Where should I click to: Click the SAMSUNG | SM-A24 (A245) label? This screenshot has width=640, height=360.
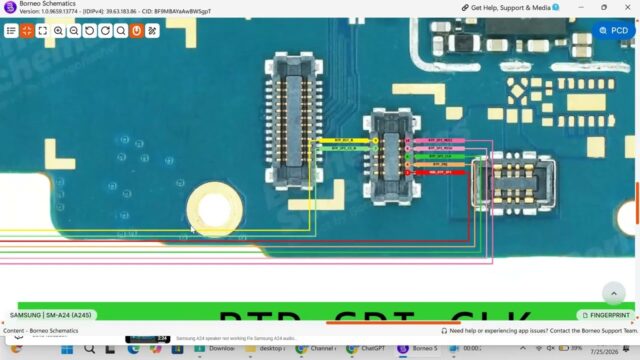(x=51, y=315)
